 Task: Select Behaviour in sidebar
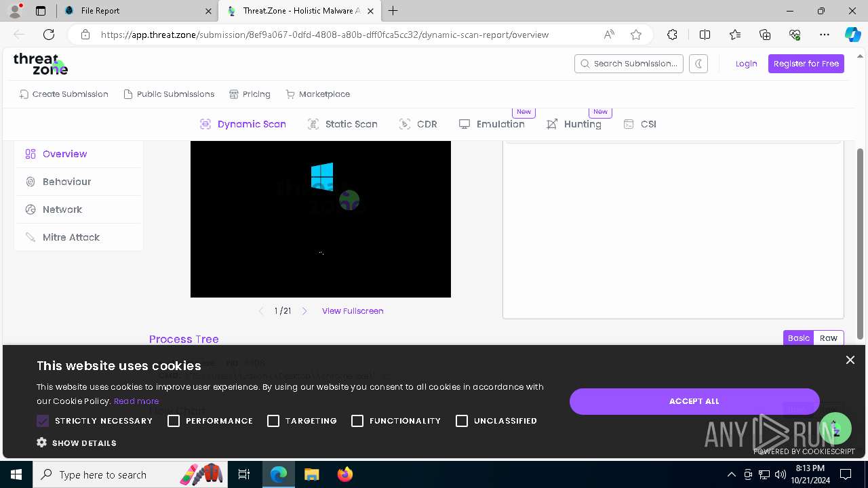[x=79, y=182]
